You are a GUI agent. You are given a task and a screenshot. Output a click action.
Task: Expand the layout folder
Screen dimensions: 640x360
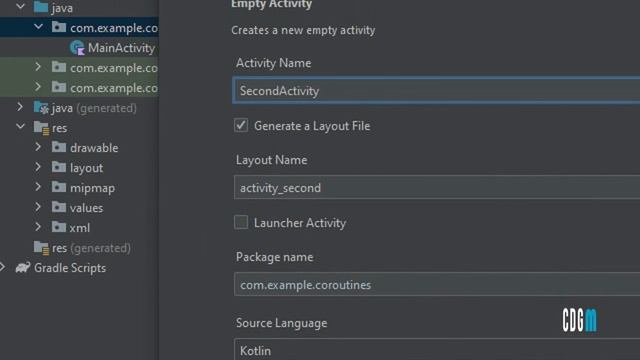(x=38, y=167)
